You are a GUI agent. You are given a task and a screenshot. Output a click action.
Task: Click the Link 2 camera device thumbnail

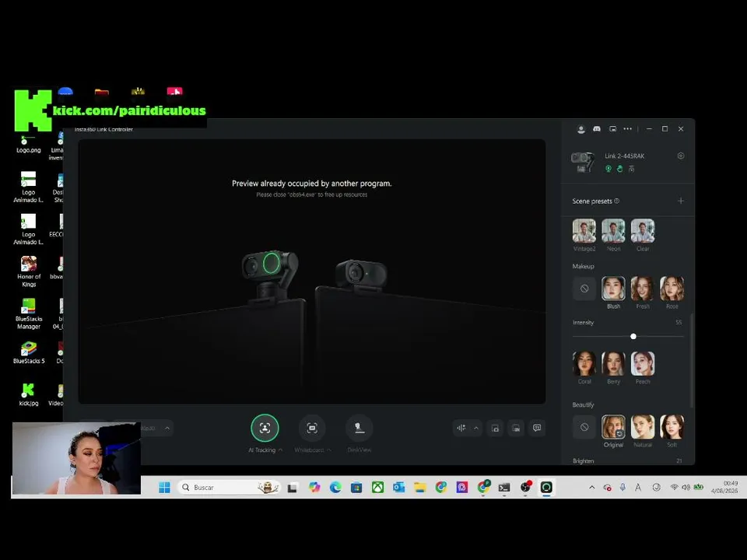(x=583, y=162)
